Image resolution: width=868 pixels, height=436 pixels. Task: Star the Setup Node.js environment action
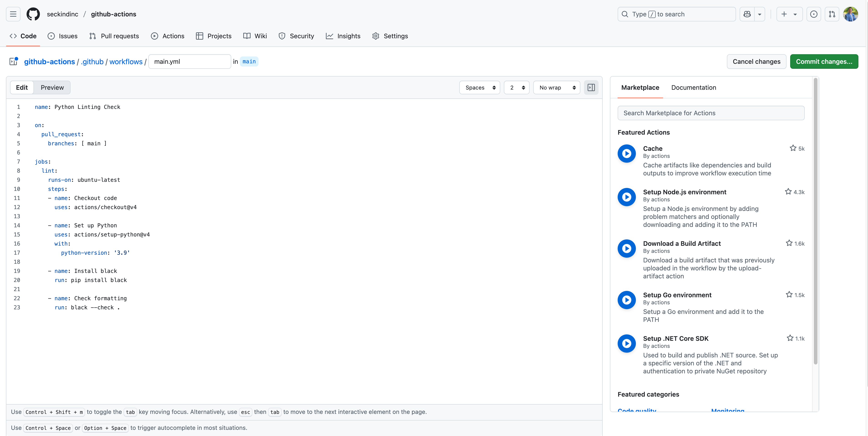pyautogui.click(x=788, y=192)
